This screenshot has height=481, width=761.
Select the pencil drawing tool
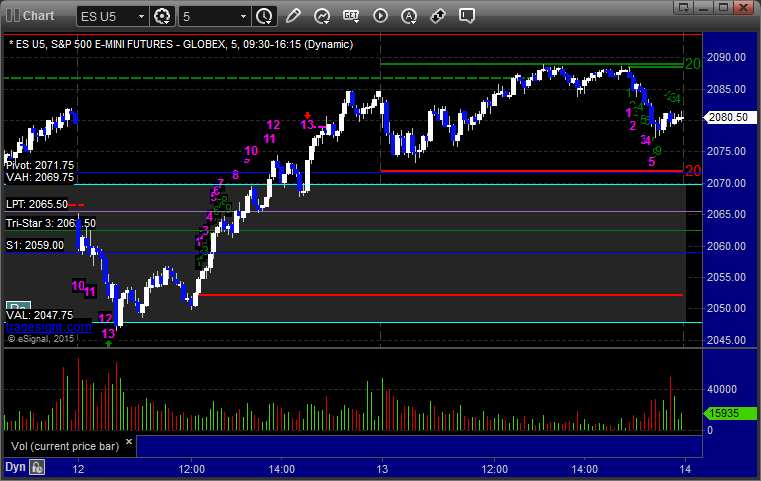tap(293, 16)
